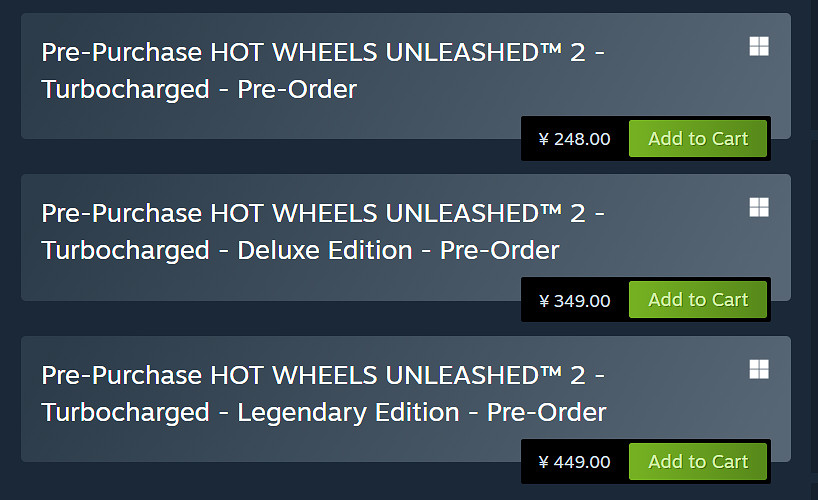This screenshot has height=500, width=818.
Task: Add the Deluxe Edition to cart
Action: 697,300
